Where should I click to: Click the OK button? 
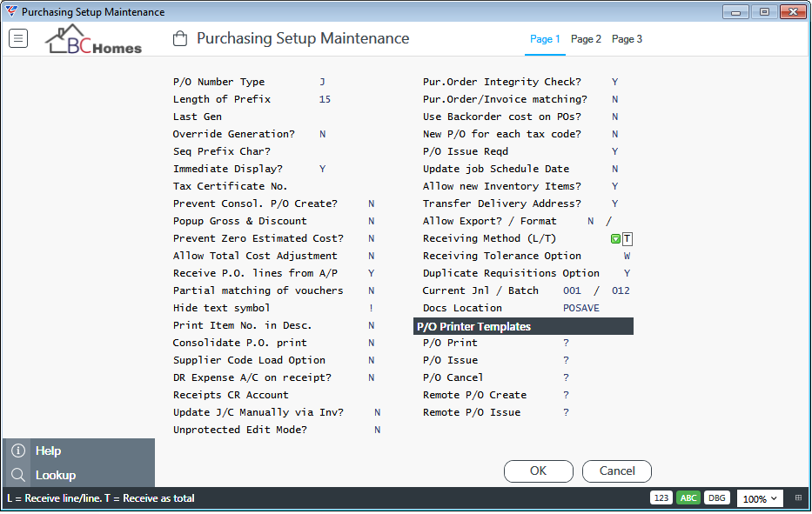click(539, 471)
